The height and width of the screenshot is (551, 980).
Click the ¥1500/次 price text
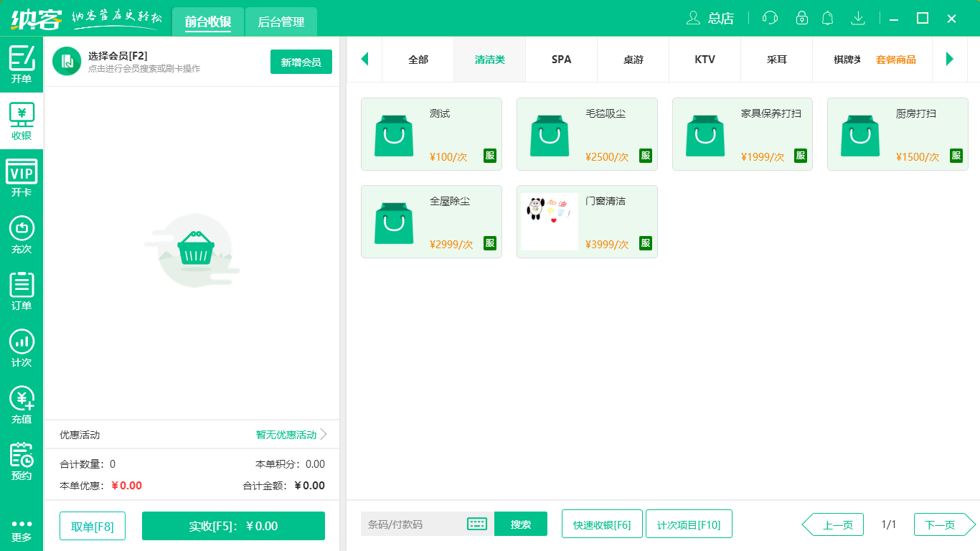pos(918,156)
